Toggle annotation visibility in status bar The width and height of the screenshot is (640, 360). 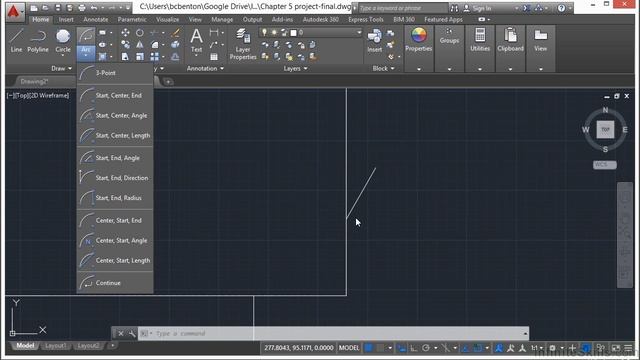(x=499, y=348)
